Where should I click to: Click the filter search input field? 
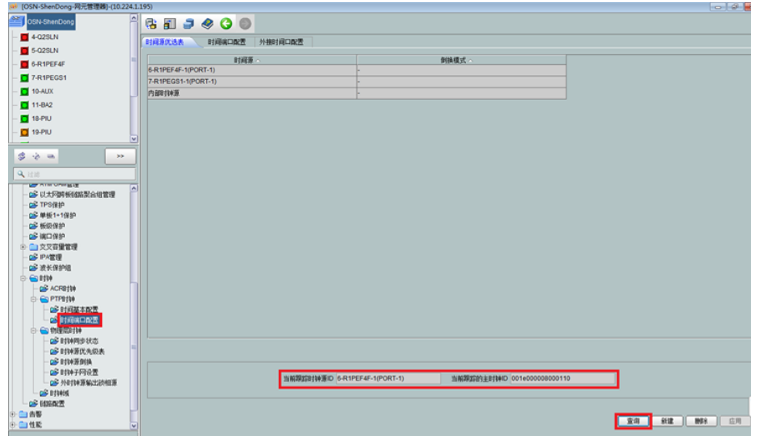coord(75,174)
